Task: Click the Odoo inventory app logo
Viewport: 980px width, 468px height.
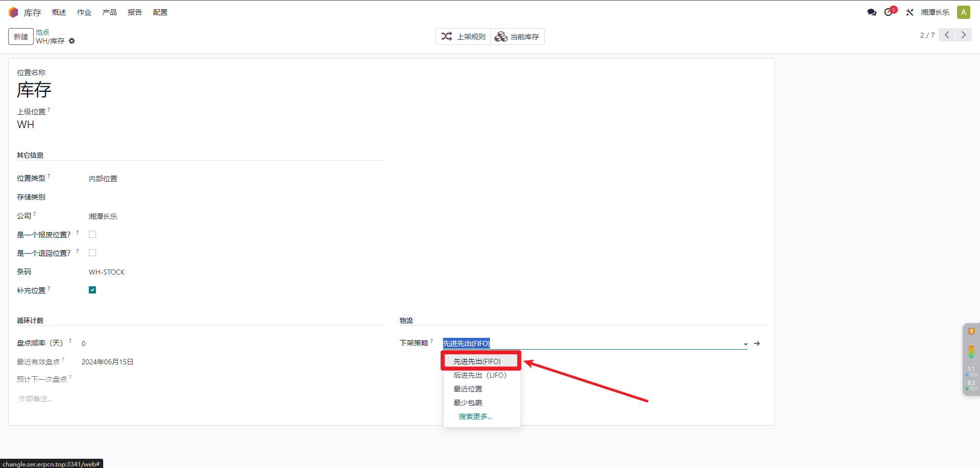Action: coord(13,12)
